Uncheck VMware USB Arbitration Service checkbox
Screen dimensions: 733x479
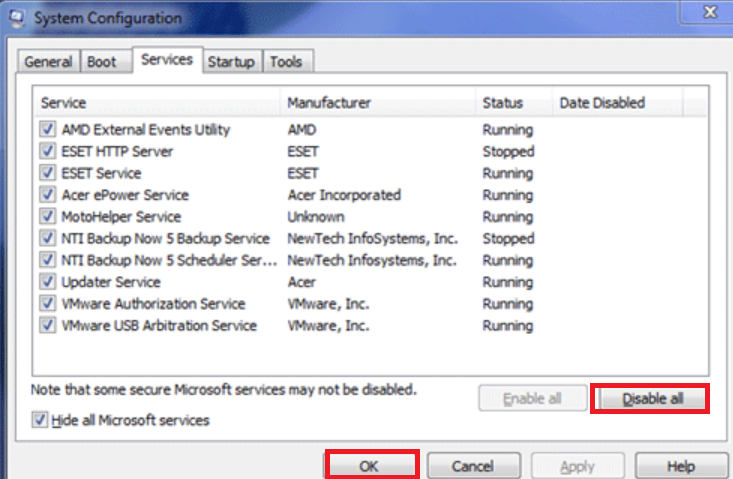pyautogui.click(x=48, y=325)
